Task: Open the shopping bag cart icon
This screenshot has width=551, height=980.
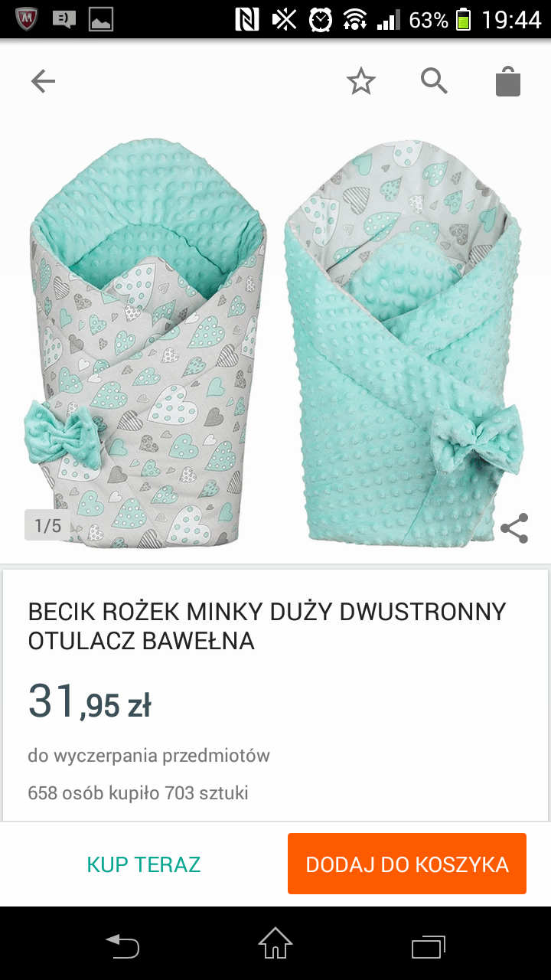Action: pos(508,81)
